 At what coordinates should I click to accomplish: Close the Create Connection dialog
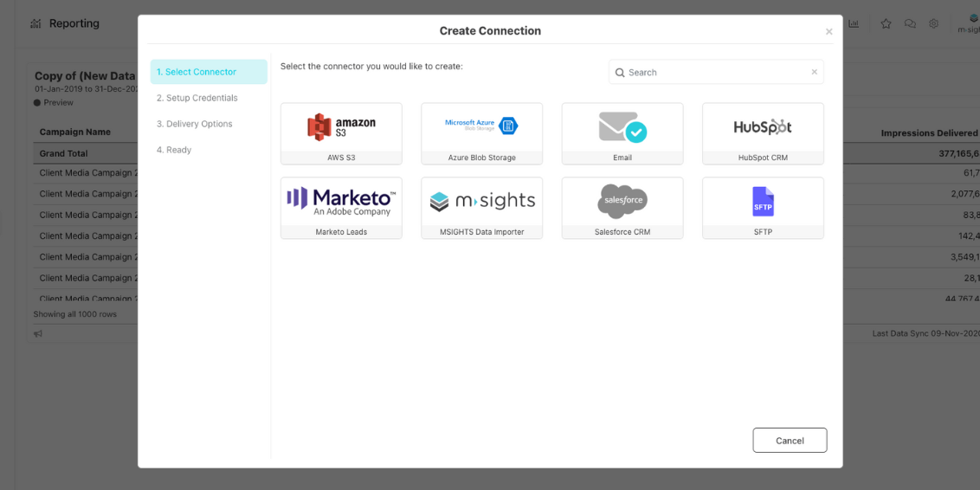click(828, 32)
